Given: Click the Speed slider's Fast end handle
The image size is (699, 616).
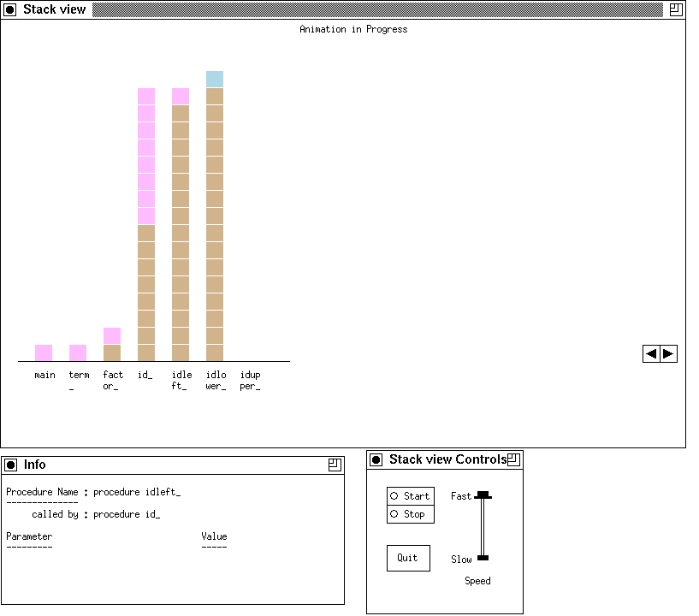Looking at the screenshot, I should click(483, 495).
